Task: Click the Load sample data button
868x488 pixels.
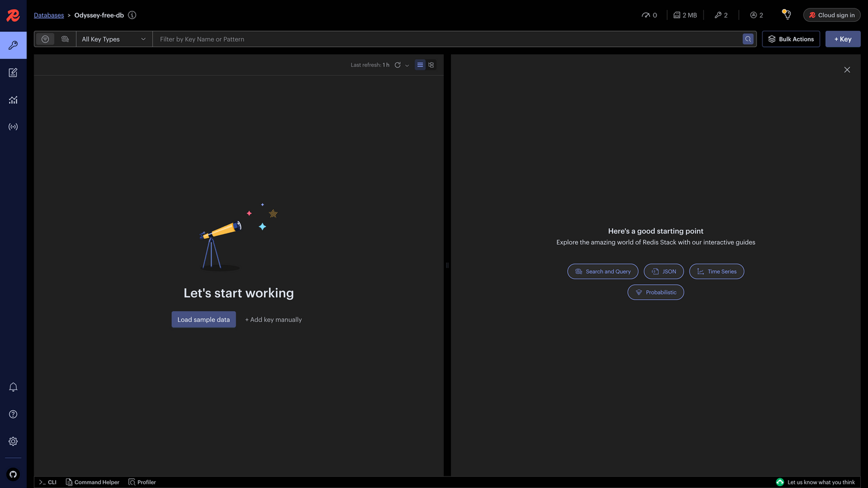Action: point(203,320)
